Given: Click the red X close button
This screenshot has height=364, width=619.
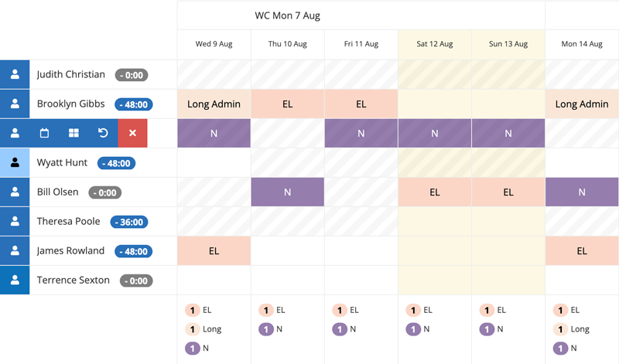Looking at the screenshot, I should [132, 133].
